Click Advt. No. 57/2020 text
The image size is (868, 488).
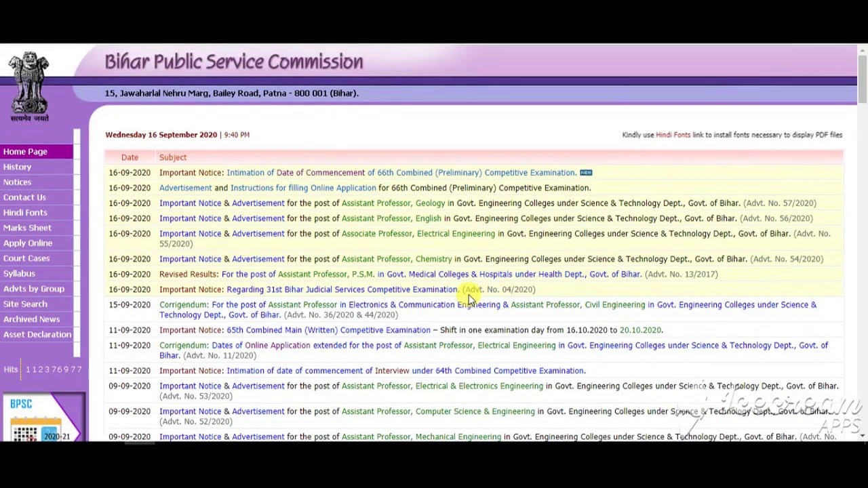pos(780,203)
